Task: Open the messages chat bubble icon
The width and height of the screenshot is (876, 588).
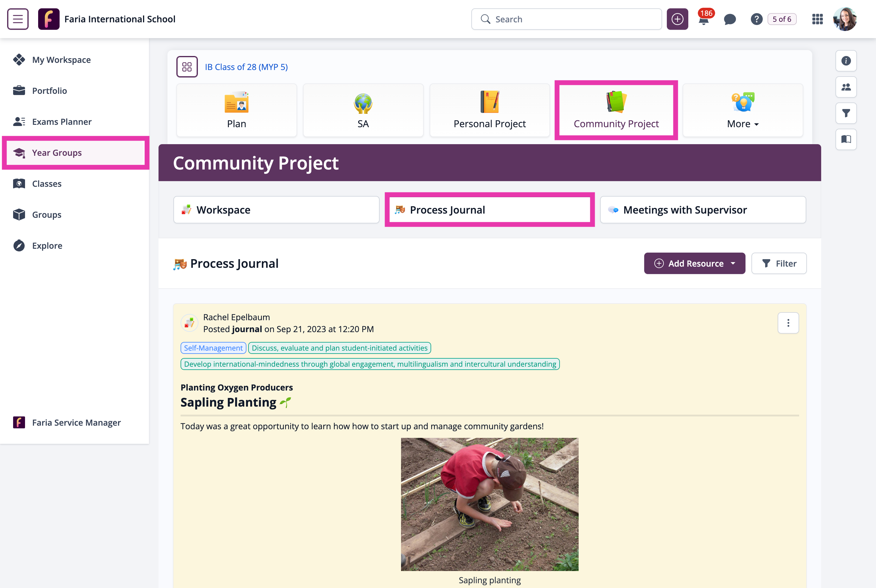Action: (x=730, y=19)
